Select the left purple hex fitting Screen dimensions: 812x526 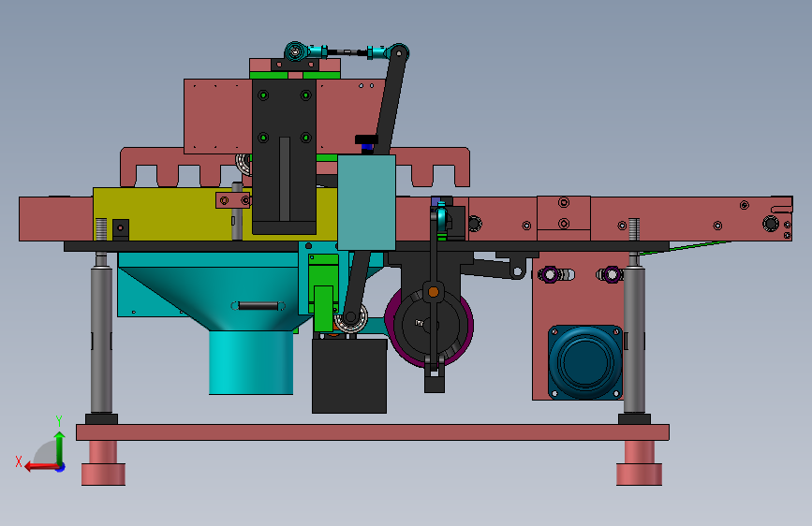[550, 274]
